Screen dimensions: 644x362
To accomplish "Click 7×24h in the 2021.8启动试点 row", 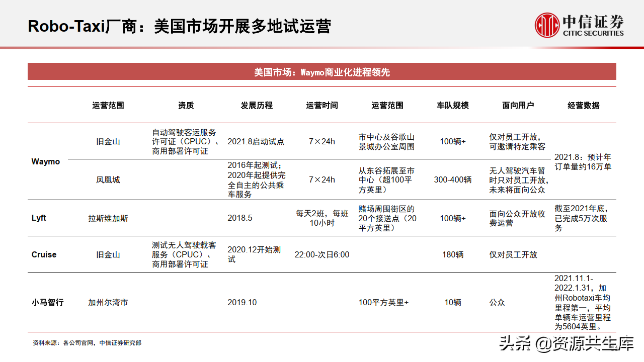I will pos(322,142).
